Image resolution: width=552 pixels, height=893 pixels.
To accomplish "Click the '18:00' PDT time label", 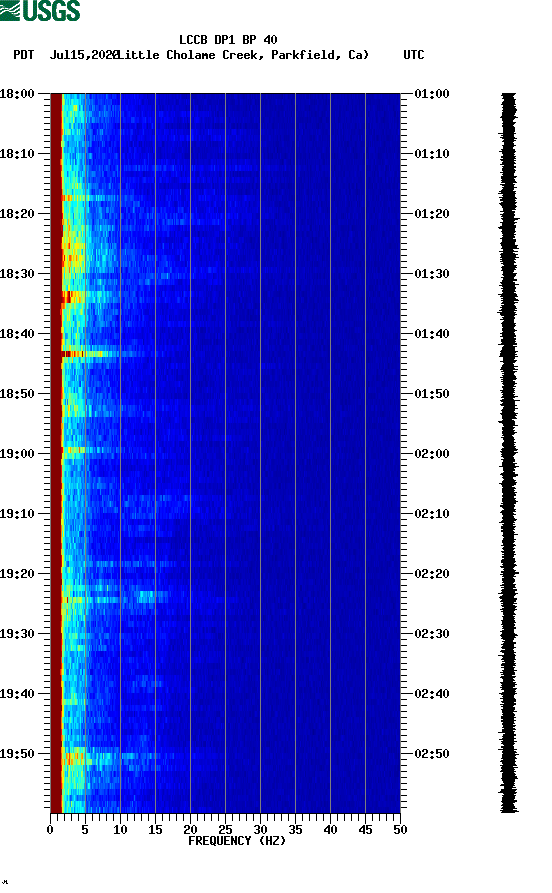I will coord(17,93).
